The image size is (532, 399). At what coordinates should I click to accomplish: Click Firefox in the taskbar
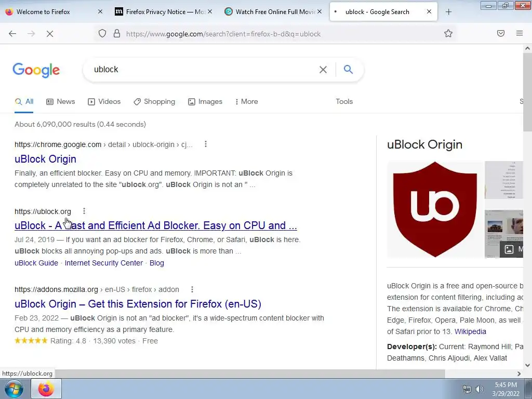(x=46, y=389)
